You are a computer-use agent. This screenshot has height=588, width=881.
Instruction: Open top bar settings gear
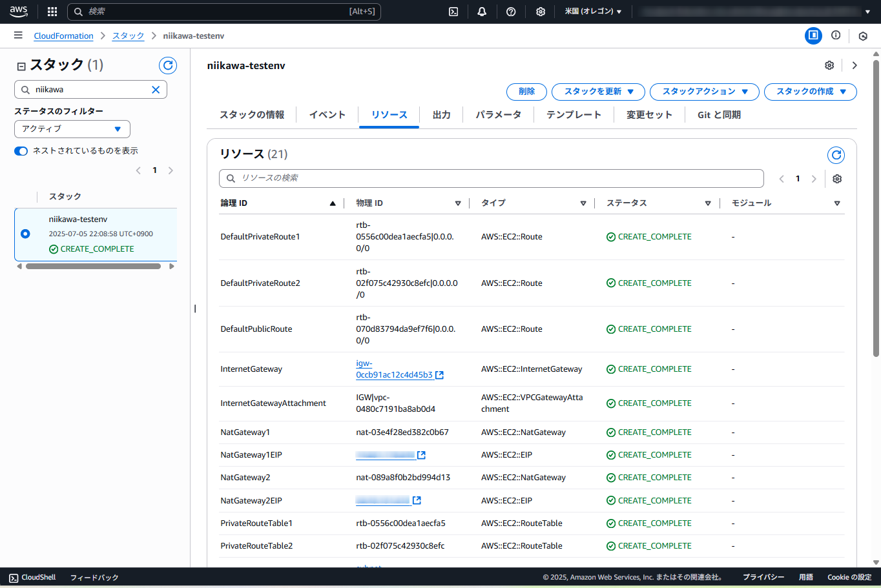point(541,12)
